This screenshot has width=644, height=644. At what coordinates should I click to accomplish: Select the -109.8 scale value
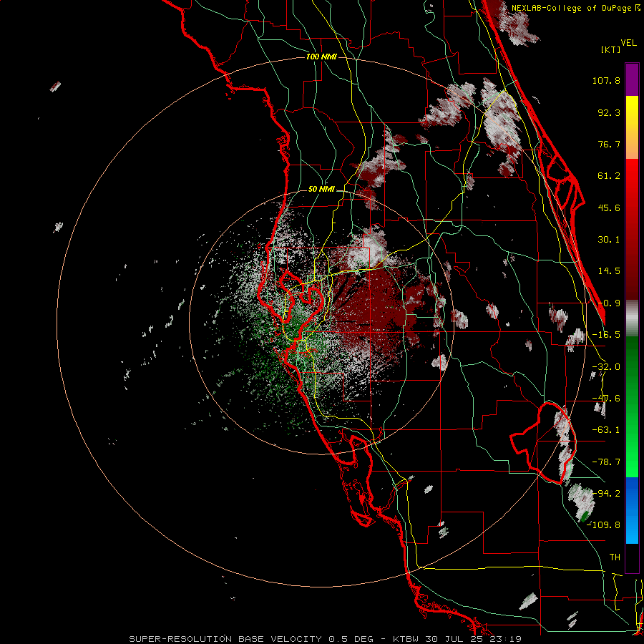coord(603,525)
